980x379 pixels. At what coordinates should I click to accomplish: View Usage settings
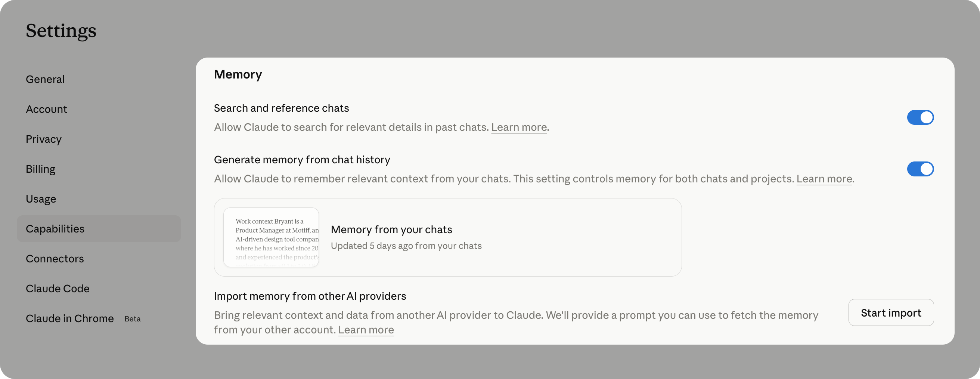(x=40, y=198)
